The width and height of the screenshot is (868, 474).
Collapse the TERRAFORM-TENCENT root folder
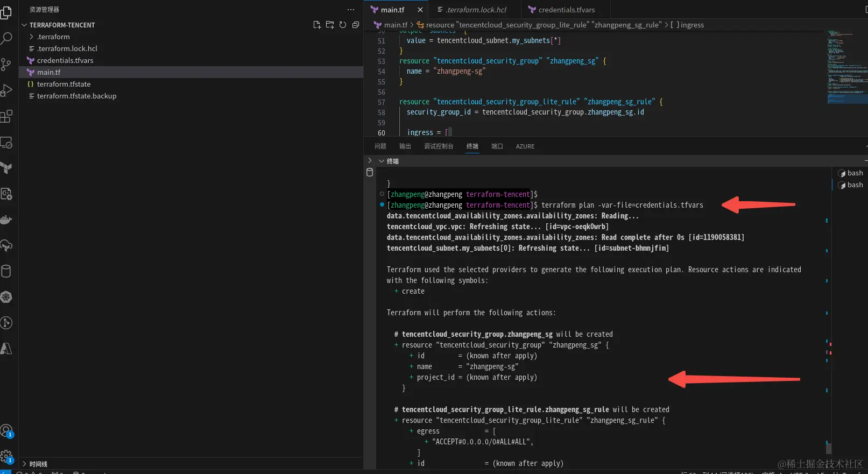tap(24, 25)
